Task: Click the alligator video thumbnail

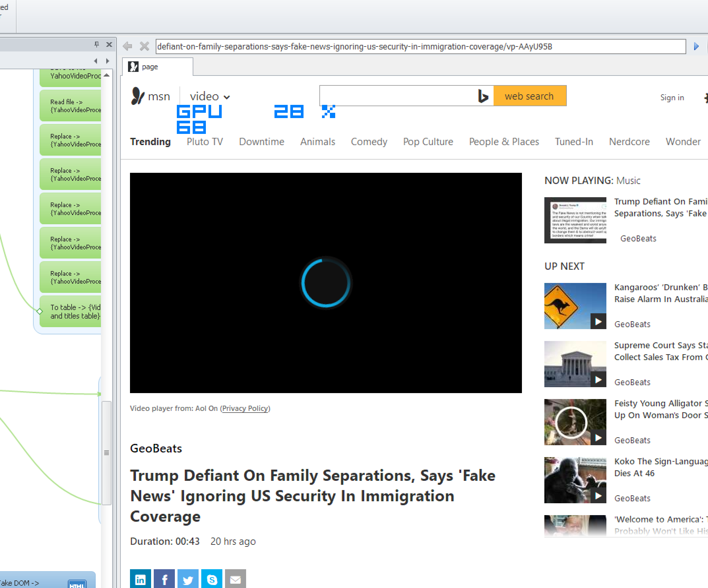Action: (575, 422)
